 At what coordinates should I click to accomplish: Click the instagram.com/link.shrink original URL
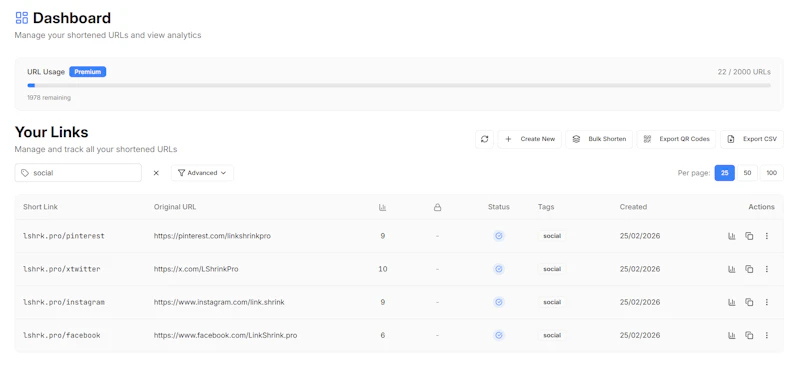point(219,302)
